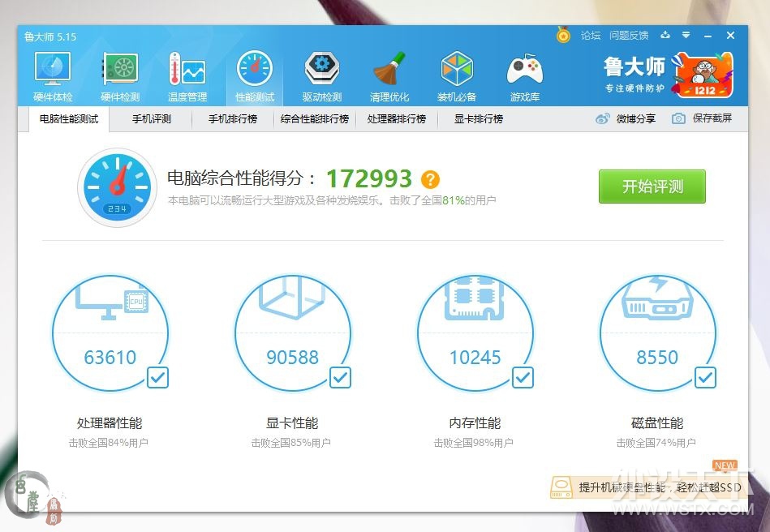The height and width of the screenshot is (532, 770).
Task: Click the 提升机械硬盘性能 SSD banner
Action: pos(648,487)
